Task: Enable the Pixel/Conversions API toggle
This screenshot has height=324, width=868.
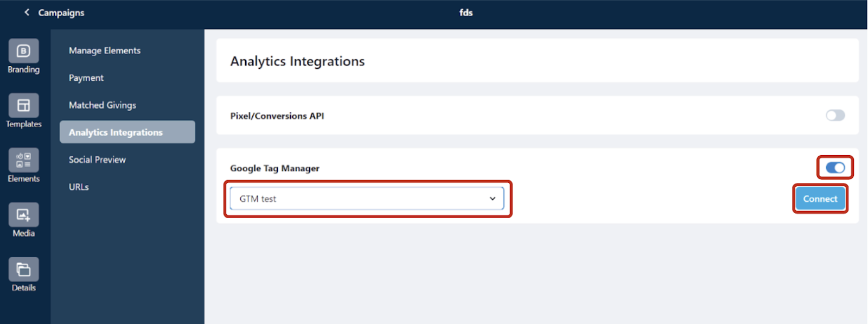Action: click(835, 115)
